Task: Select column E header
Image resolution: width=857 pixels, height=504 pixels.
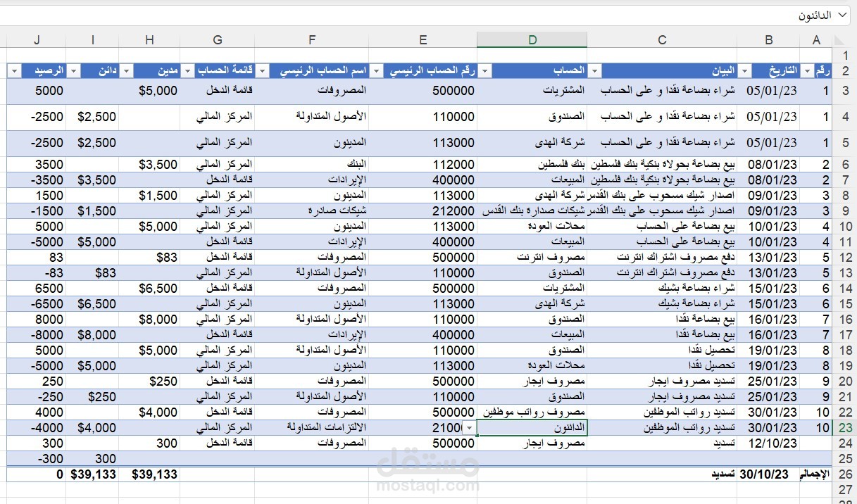Action: click(x=423, y=40)
